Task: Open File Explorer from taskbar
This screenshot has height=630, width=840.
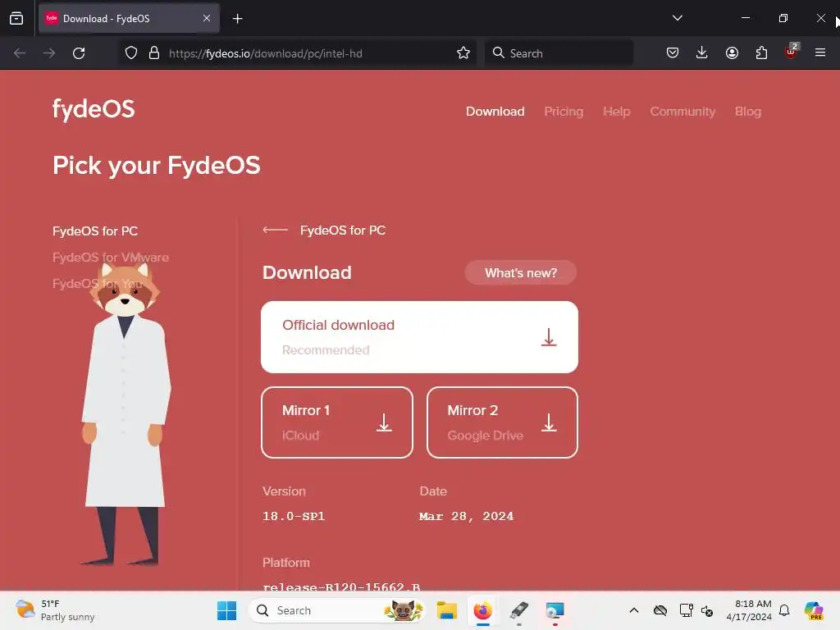Action: 446,610
